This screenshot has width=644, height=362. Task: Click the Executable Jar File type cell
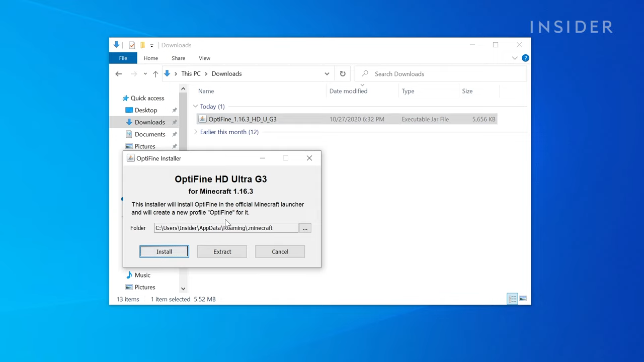point(425,119)
